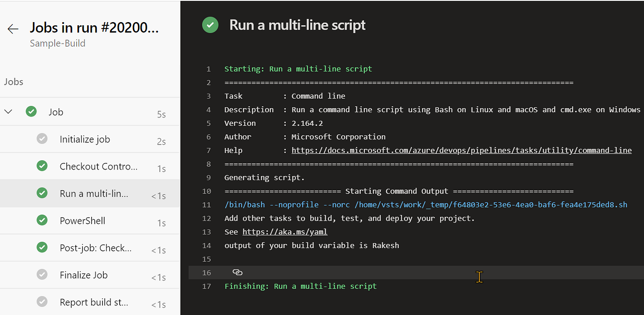Click 'output of your build variable is Rakesh' line

point(312,245)
